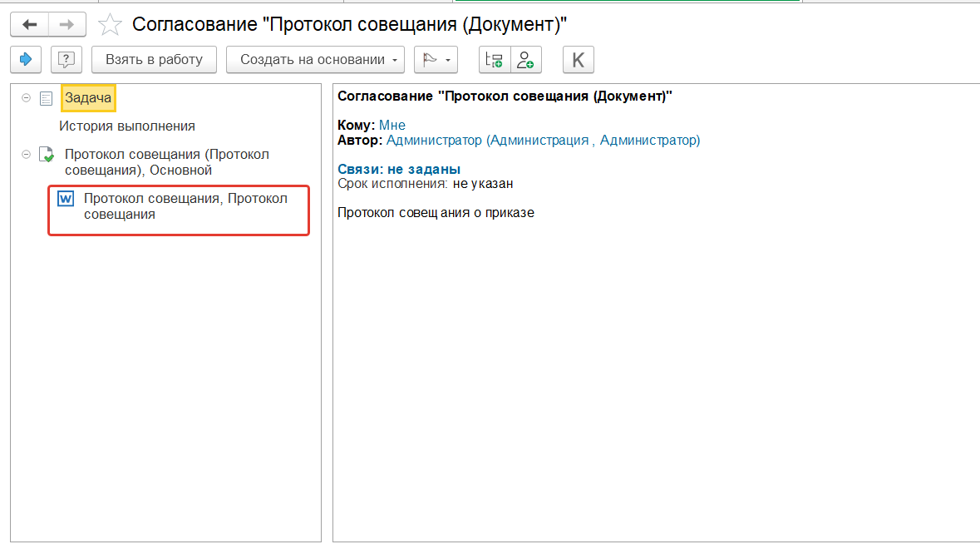This screenshot has height=549, width=980.
Task: Click the back navigation arrow
Action: 30,25
